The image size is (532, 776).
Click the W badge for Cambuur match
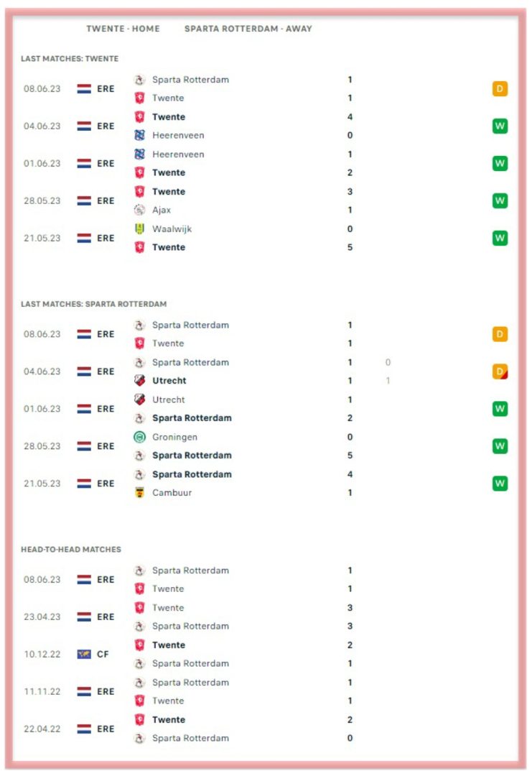pos(500,483)
